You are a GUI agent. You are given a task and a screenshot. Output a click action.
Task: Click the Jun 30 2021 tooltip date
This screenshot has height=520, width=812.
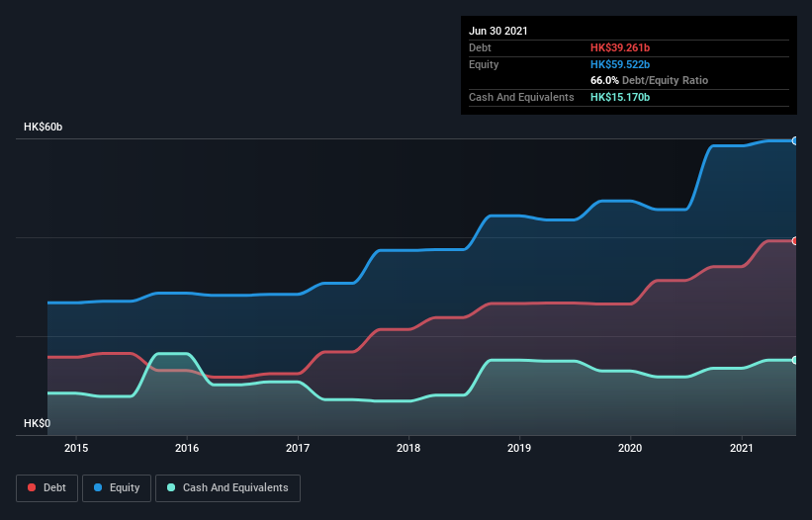point(498,31)
